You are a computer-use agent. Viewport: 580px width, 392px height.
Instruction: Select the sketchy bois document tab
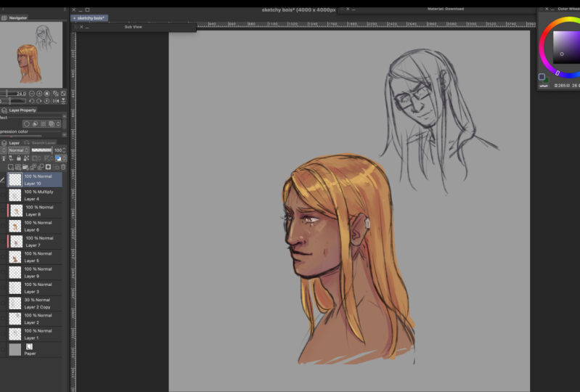(89, 17)
